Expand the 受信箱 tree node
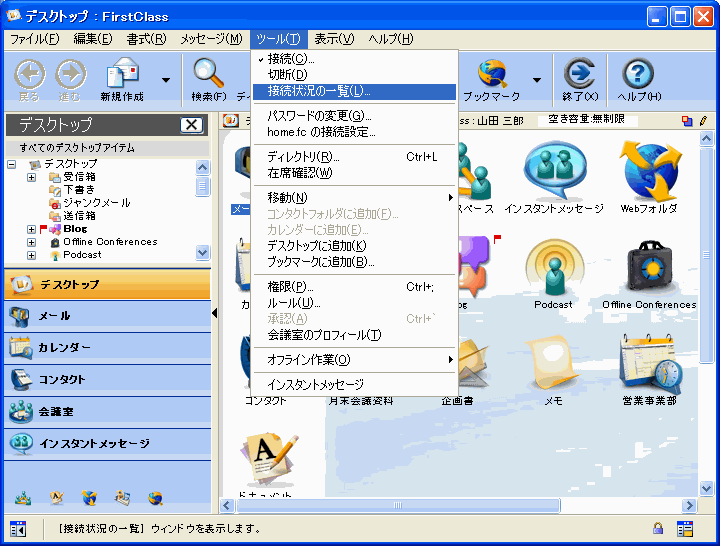720x546 pixels. [31, 177]
